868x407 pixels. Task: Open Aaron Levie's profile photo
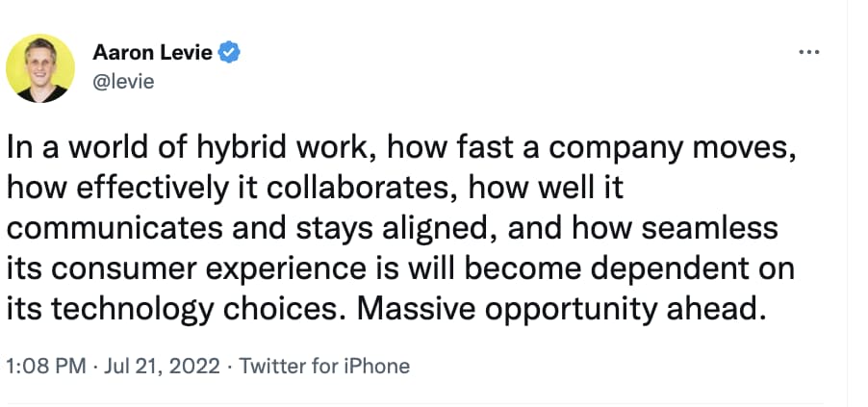coord(40,68)
